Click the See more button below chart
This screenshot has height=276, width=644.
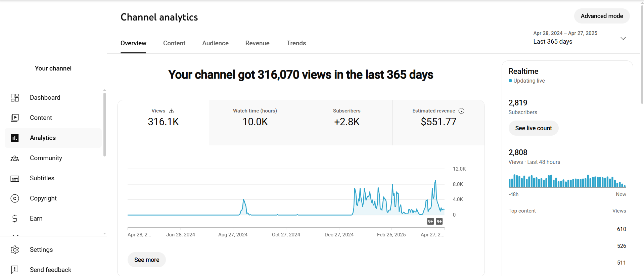coord(147,260)
